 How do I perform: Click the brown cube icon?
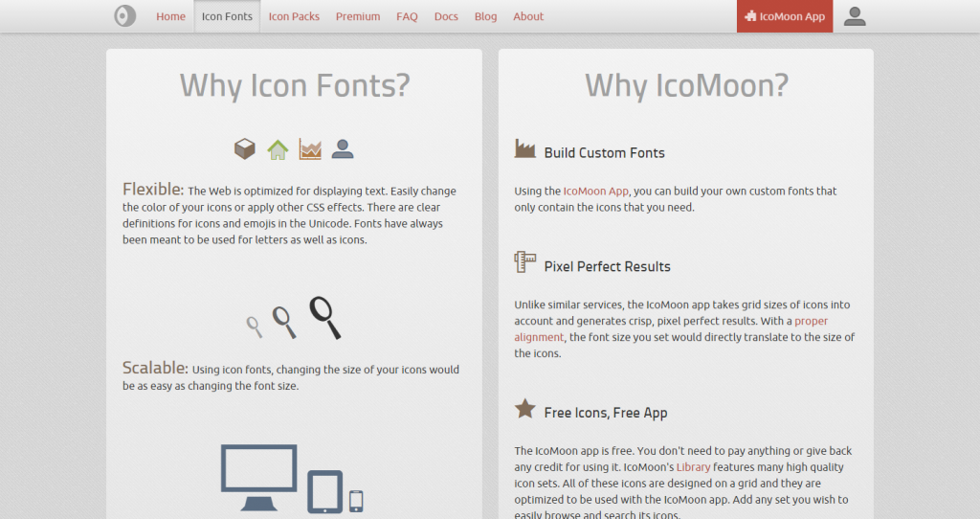click(x=245, y=148)
